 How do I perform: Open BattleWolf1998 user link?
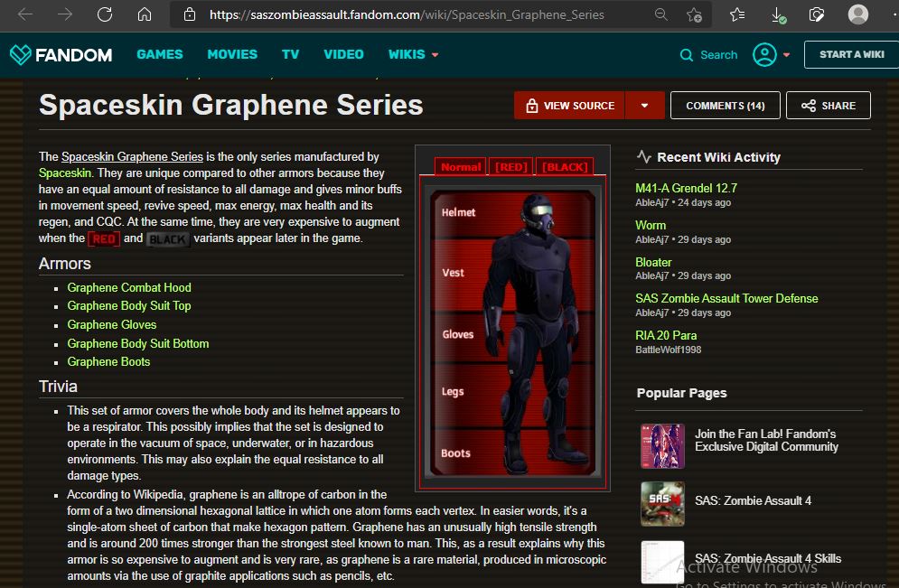click(668, 350)
